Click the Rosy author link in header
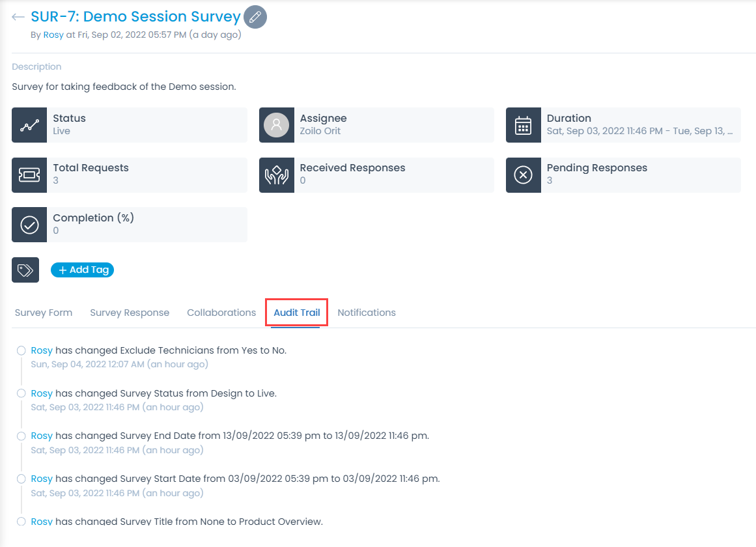This screenshot has height=547, width=756. click(53, 35)
